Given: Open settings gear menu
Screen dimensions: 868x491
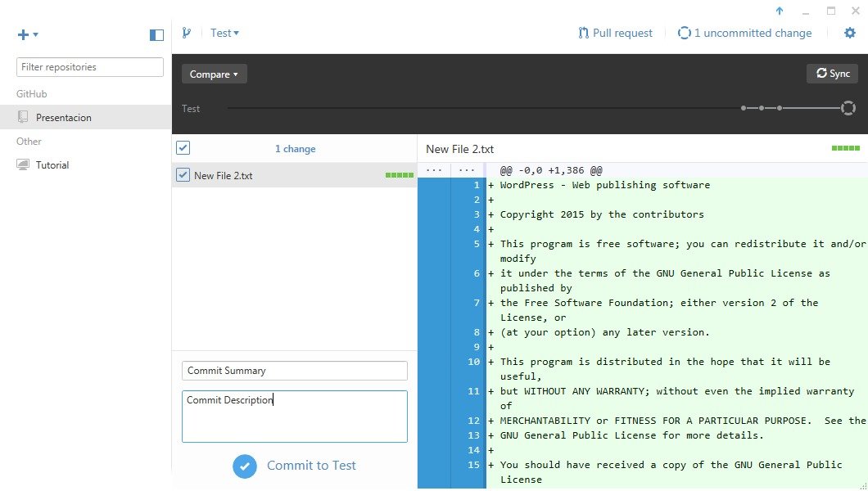Looking at the screenshot, I should point(850,34).
